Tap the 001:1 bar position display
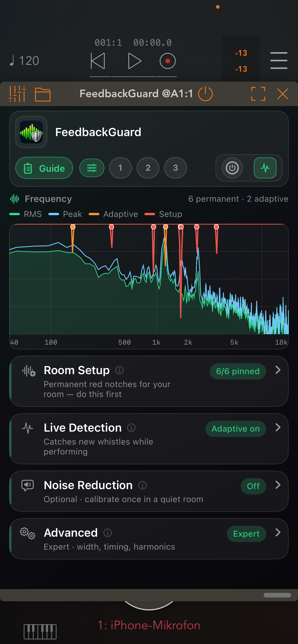Viewport: 298px width, 644px height. 109,42
